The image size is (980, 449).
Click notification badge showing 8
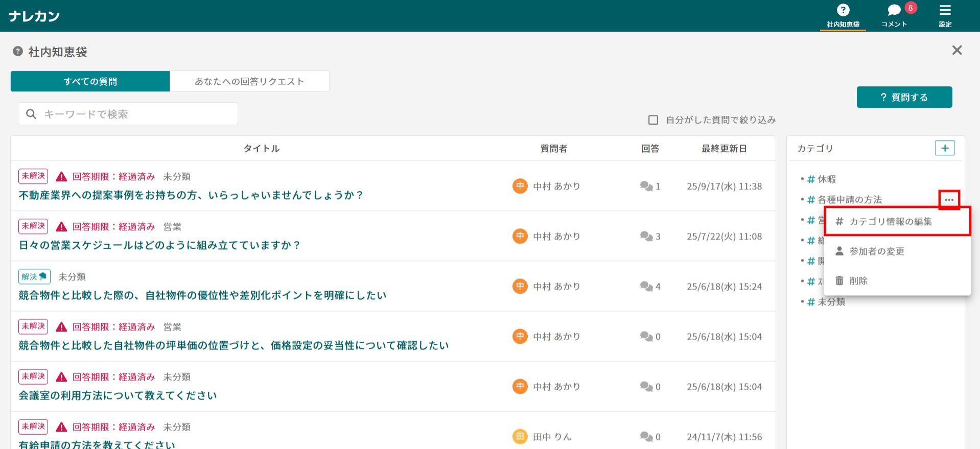(x=911, y=8)
